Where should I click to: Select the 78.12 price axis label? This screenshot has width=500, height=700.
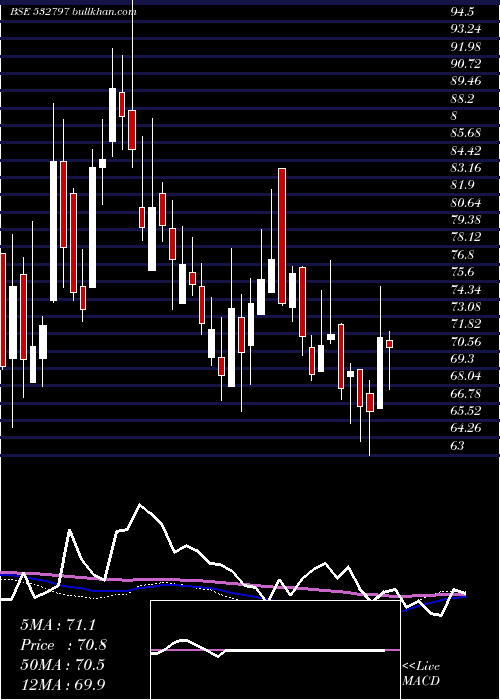(466, 237)
